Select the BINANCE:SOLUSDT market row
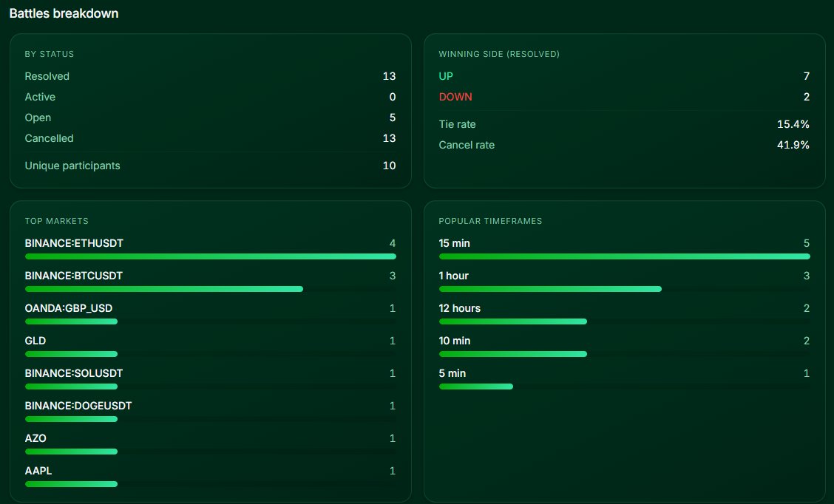 [210, 378]
